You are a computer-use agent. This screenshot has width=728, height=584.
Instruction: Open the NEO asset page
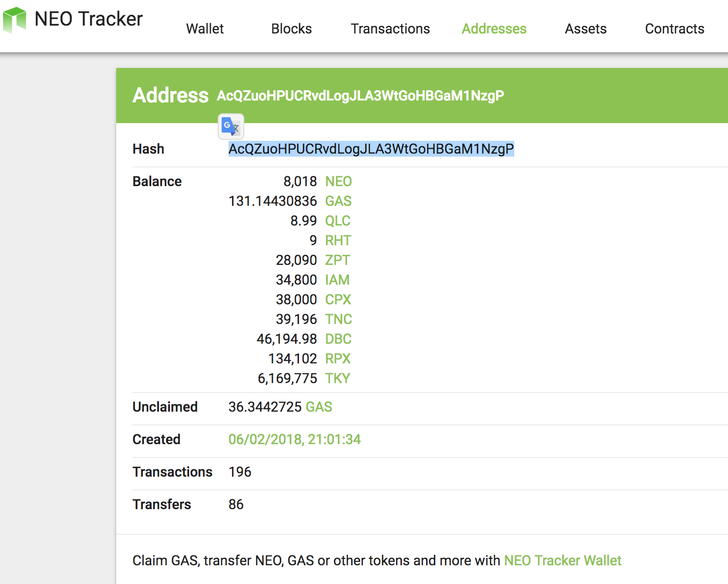(338, 181)
